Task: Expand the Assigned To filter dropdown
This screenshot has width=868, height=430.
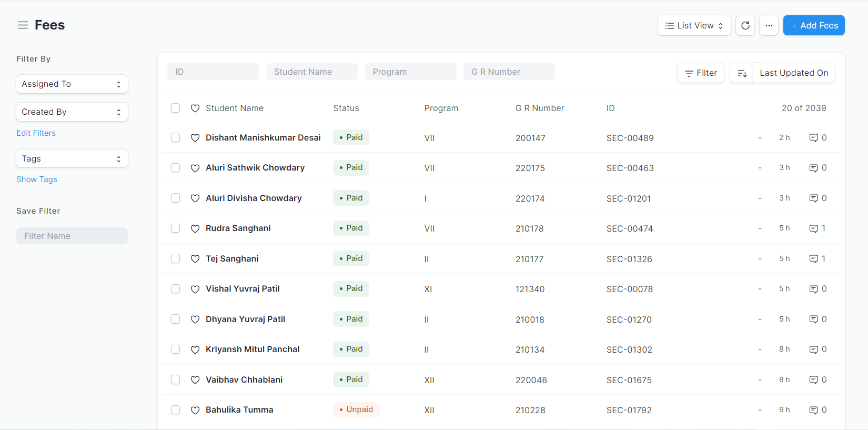Action: pyautogui.click(x=72, y=84)
